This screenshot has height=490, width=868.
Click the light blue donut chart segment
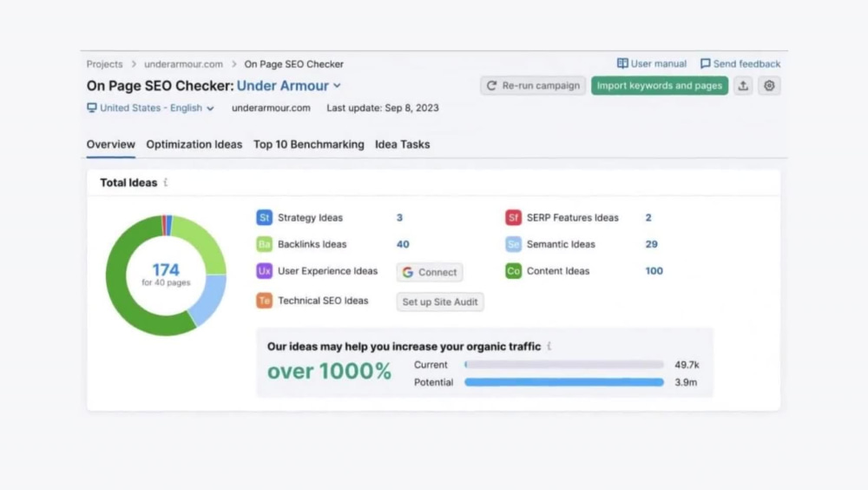pos(209,298)
